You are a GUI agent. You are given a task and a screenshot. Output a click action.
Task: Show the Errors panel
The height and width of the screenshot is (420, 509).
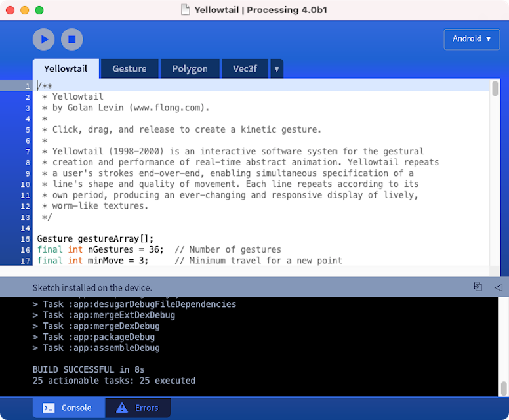(x=138, y=408)
